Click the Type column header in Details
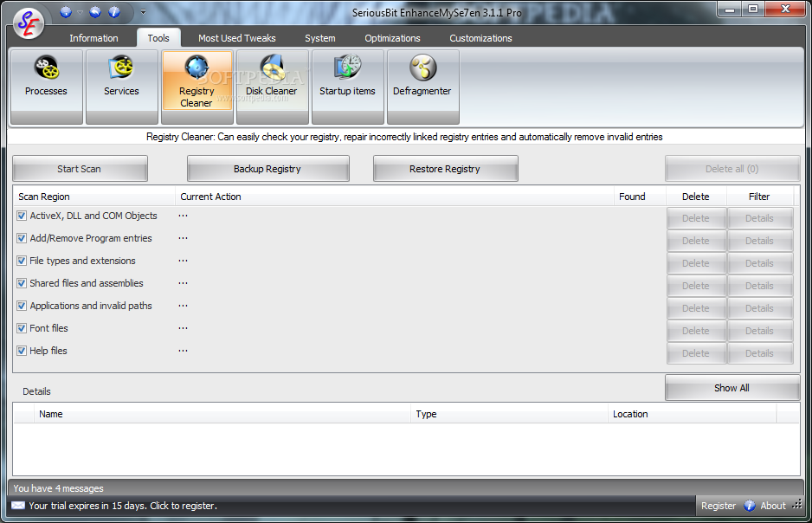The height and width of the screenshot is (523, 812). (510, 414)
